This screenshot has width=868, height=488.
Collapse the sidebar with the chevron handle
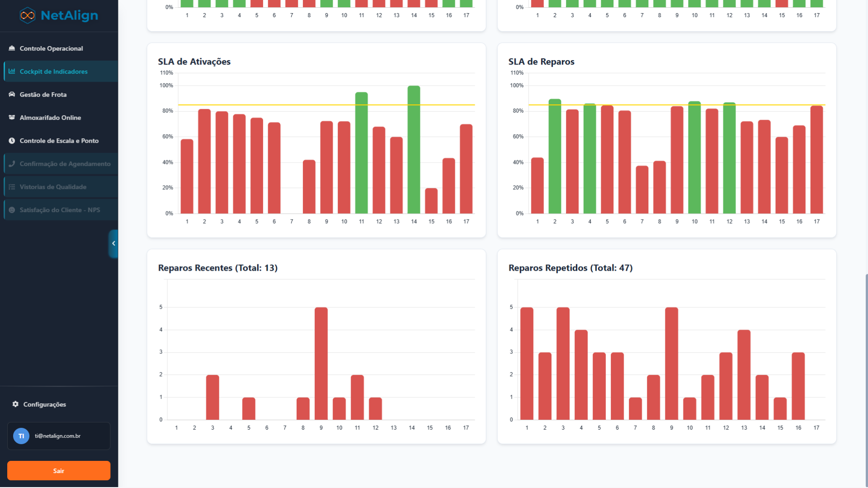[113, 244]
